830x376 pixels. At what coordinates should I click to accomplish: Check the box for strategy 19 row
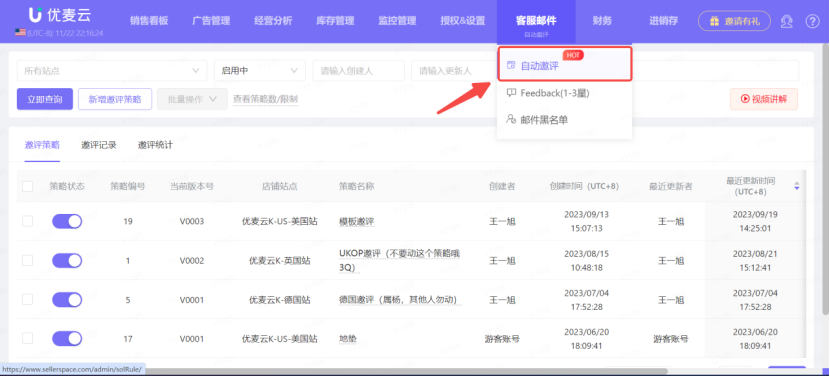pyautogui.click(x=28, y=221)
